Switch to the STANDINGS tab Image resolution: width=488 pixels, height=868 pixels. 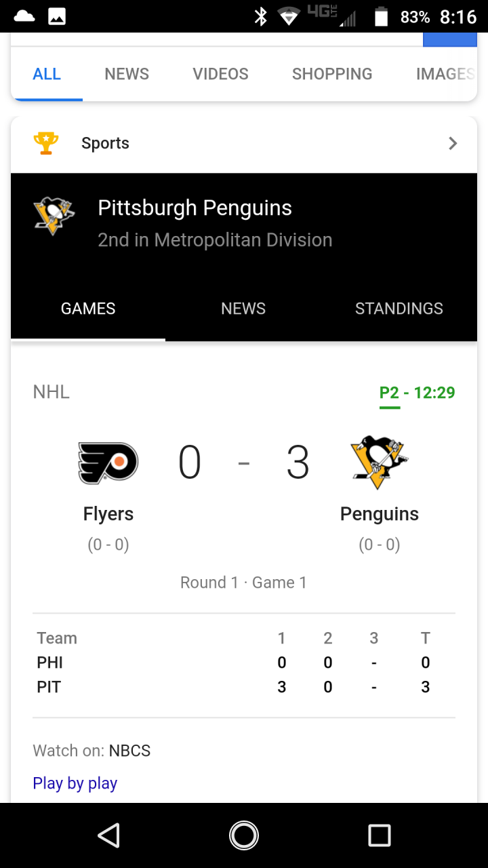point(399,309)
